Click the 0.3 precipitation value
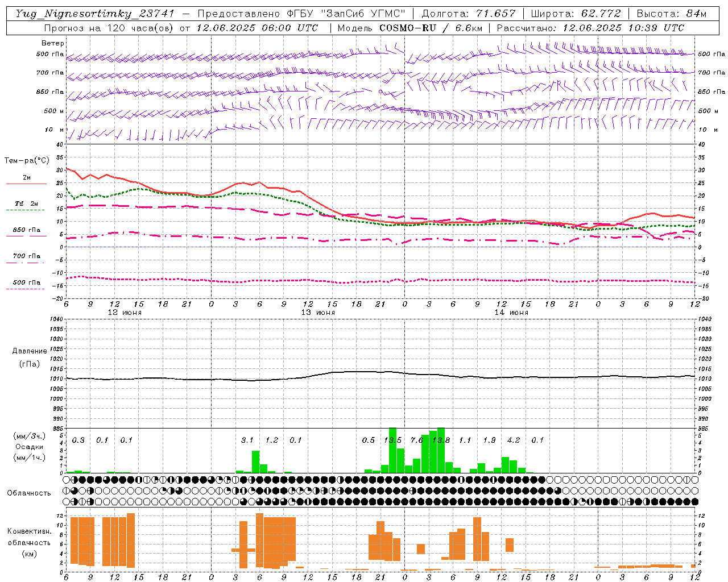The width and height of the screenshot is (728, 582). click(x=78, y=440)
